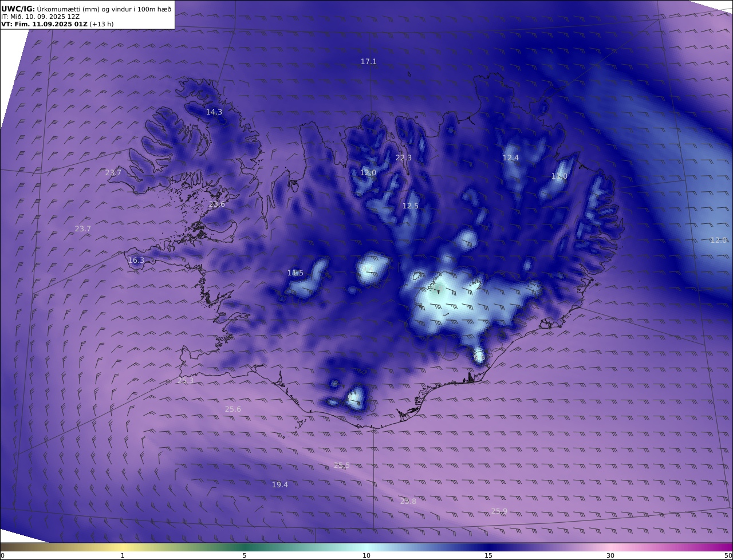
Task: Click the 'IT: Mið. 10. 09. 2025 12Z' line
Action: click(40, 17)
